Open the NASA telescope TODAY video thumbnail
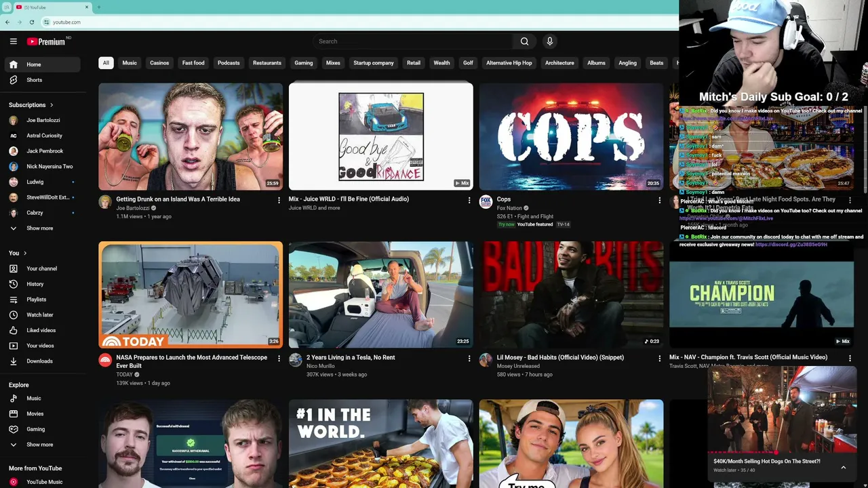 191,295
